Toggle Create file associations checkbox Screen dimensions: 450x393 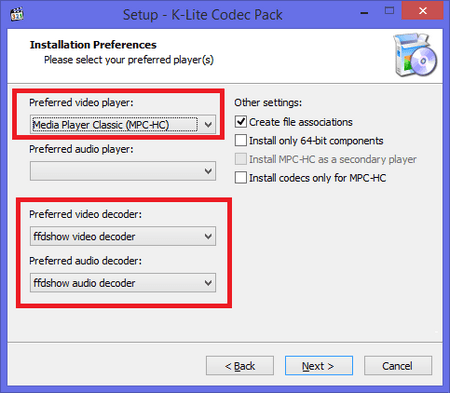pos(241,122)
